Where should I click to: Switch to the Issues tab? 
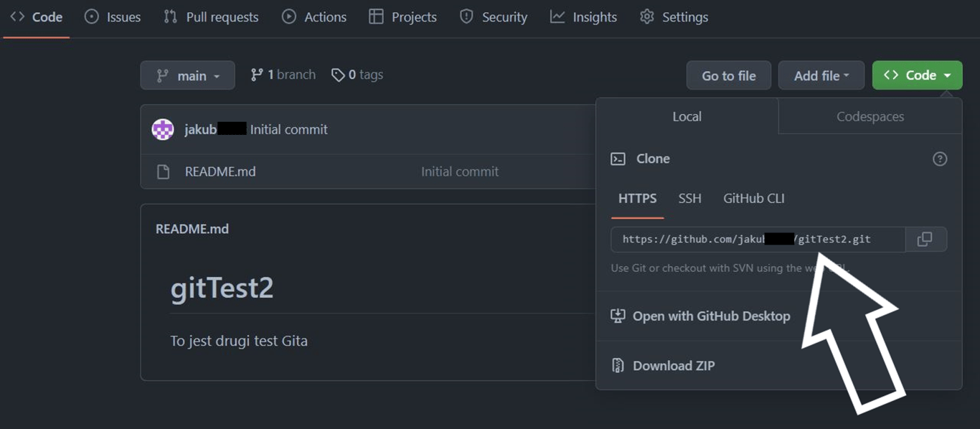tap(113, 17)
